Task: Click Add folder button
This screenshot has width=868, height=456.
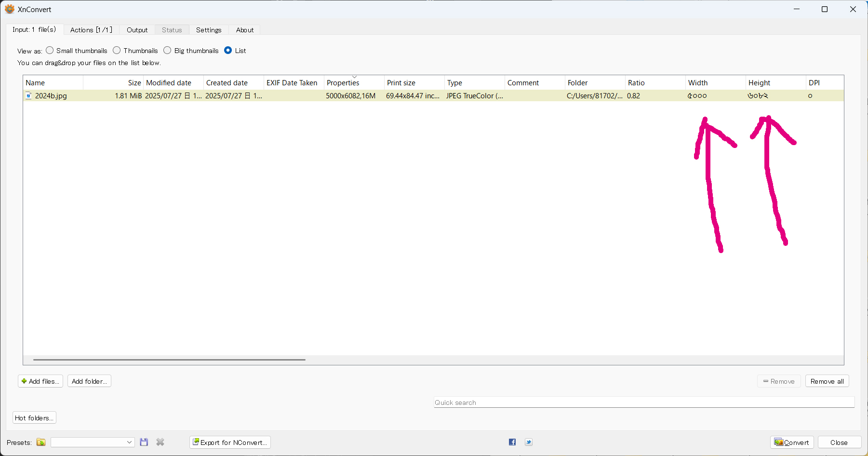Action: coord(89,381)
